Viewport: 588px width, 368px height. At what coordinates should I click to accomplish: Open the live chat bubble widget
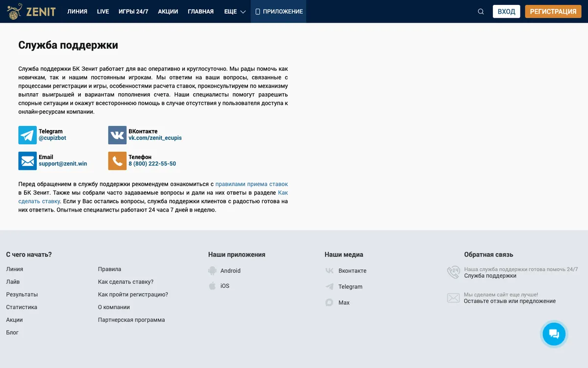(x=554, y=334)
